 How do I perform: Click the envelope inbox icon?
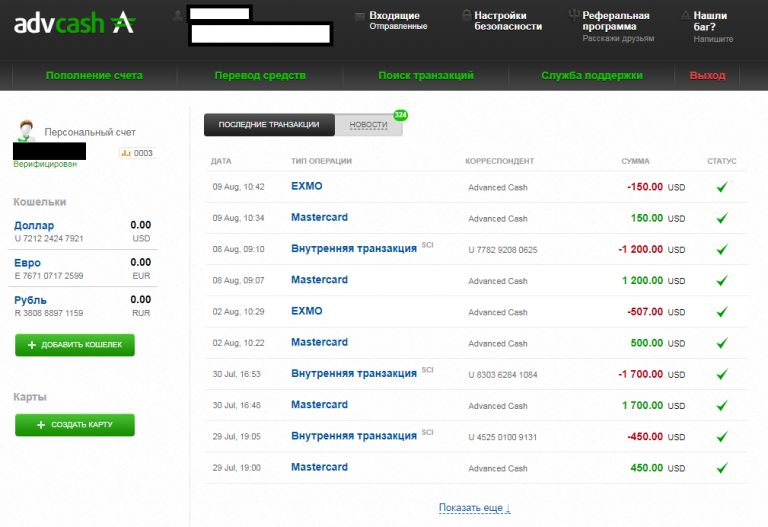click(x=360, y=17)
